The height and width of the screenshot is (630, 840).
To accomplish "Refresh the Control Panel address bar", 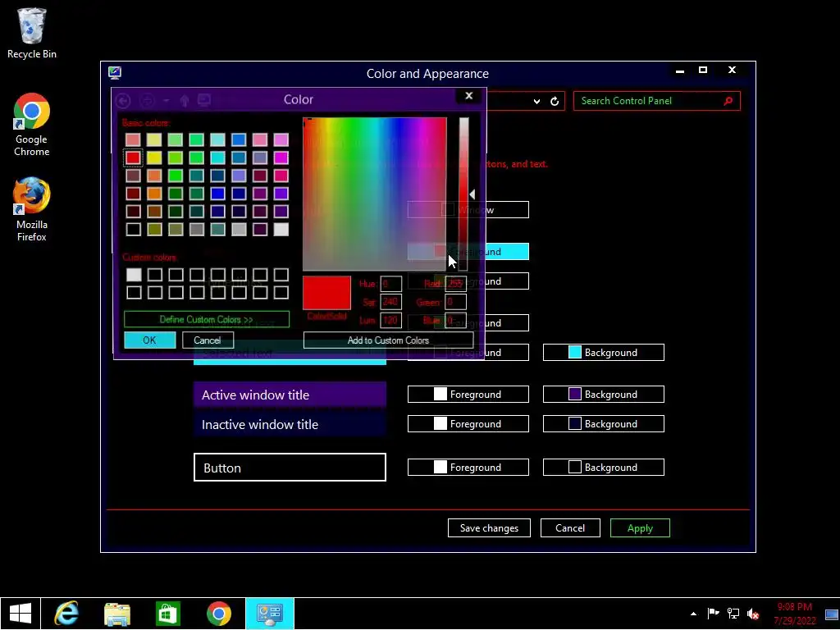I will pyautogui.click(x=555, y=101).
